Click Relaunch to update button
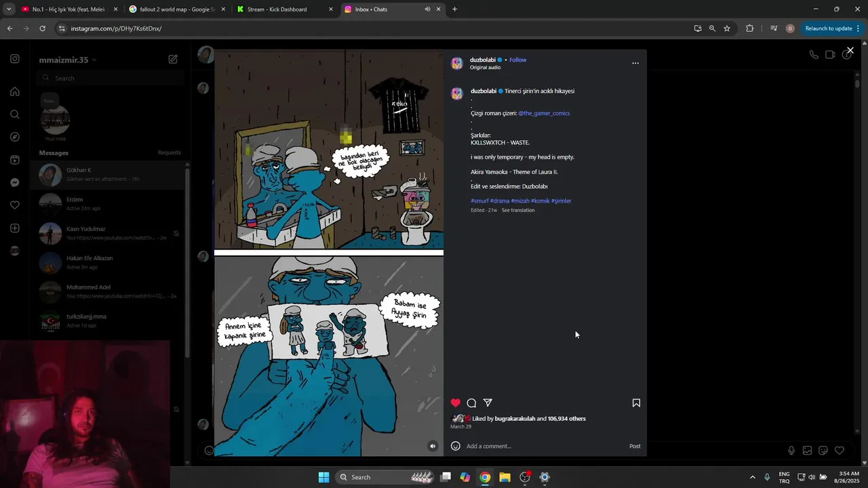This screenshot has height=488, width=868. coord(832,28)
